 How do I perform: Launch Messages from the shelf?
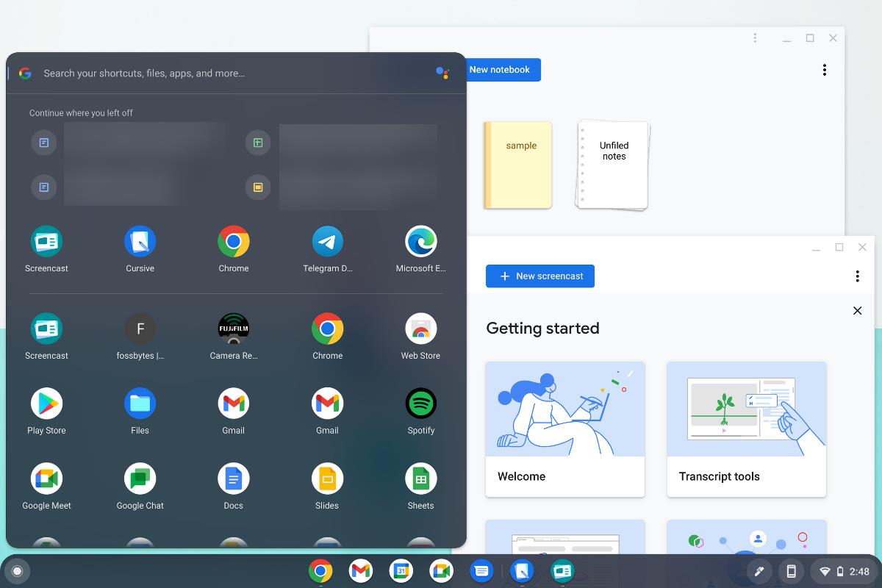[x=481, y=571]
